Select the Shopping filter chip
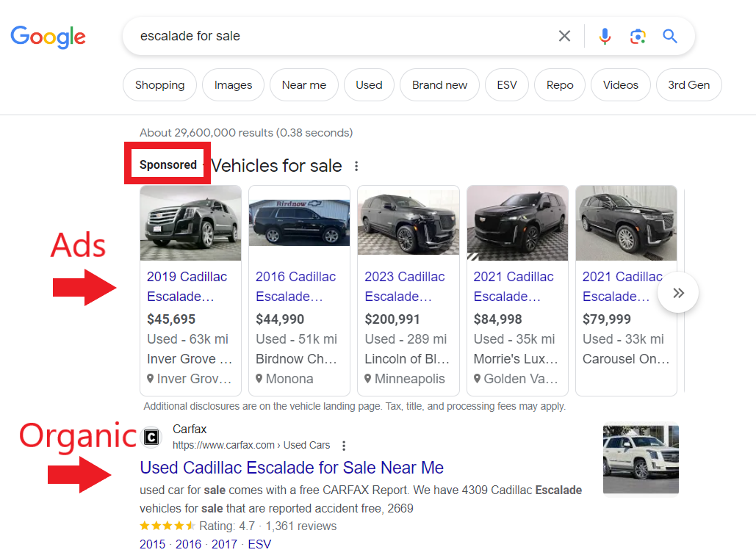Screen dimensions: 756x558 159,85
